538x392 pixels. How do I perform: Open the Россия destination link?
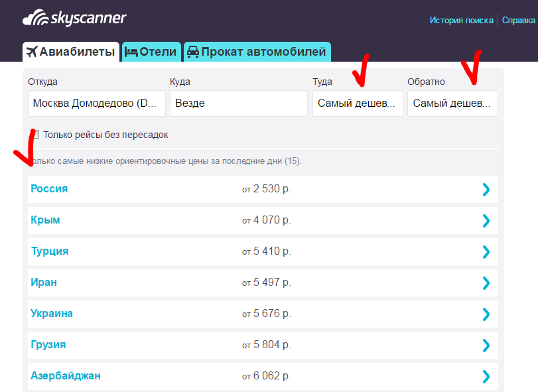point(49,188)
